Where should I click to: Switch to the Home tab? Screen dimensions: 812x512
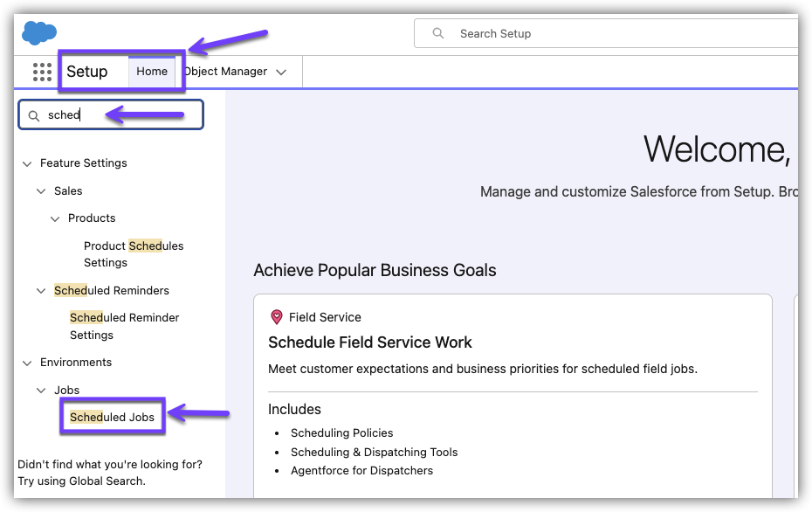(152, 72)
